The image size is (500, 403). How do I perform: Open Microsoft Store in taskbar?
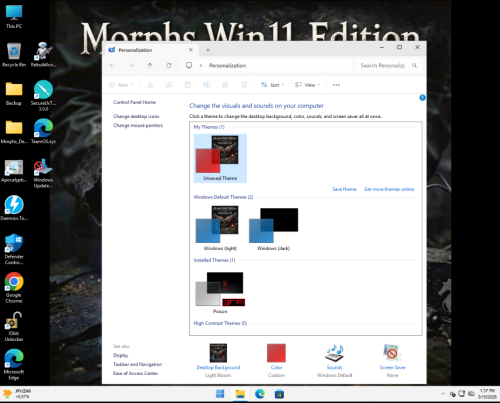pyautogui.click(x=279, y=394)
